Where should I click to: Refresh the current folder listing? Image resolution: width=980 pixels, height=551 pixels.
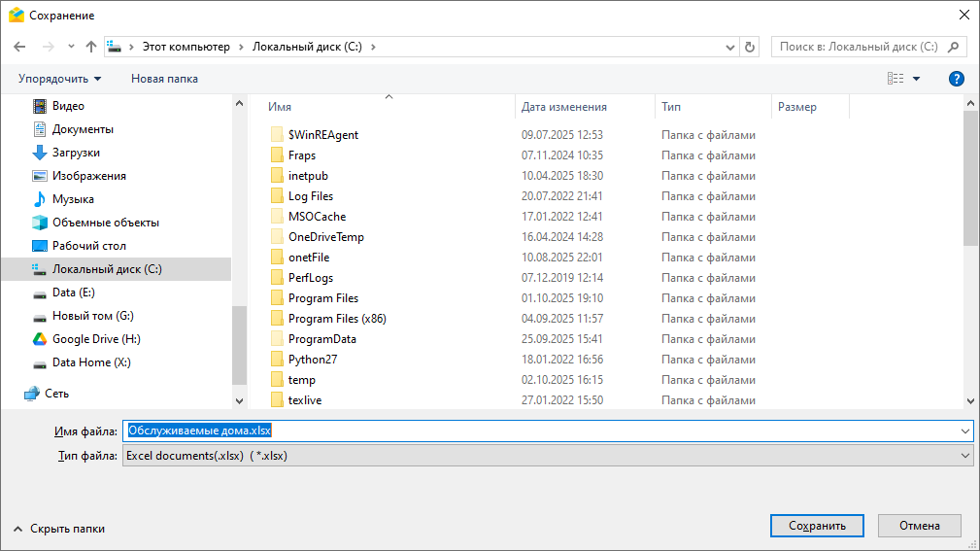[x=749, y=47]
